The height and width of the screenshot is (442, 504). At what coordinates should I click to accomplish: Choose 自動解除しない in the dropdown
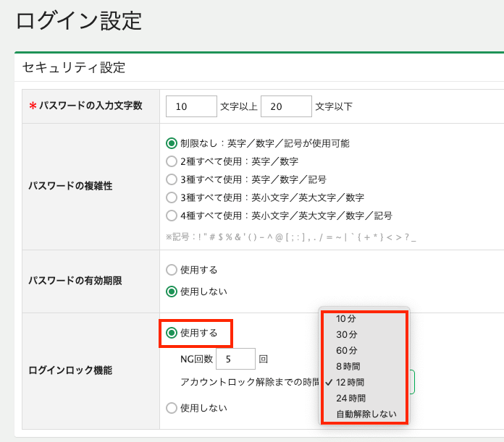(366, 414)
